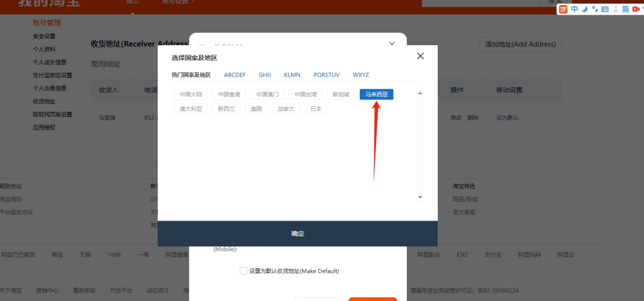Open the PQRSTUV country tab

326,75
